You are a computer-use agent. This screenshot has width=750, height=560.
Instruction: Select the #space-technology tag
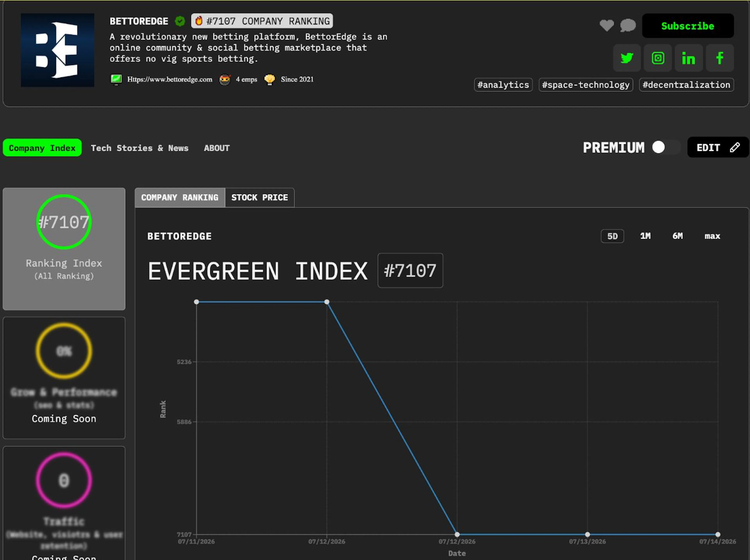tap(586, 85)
